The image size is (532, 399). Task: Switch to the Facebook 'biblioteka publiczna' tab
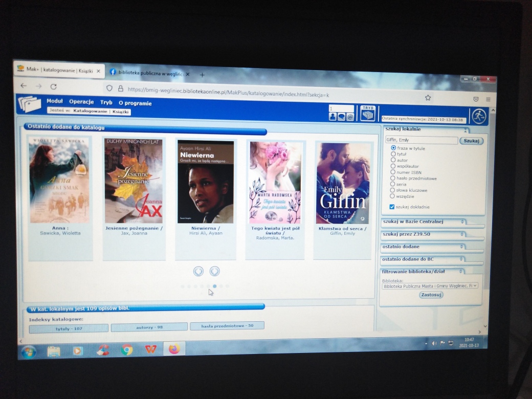tap(149, 73)
